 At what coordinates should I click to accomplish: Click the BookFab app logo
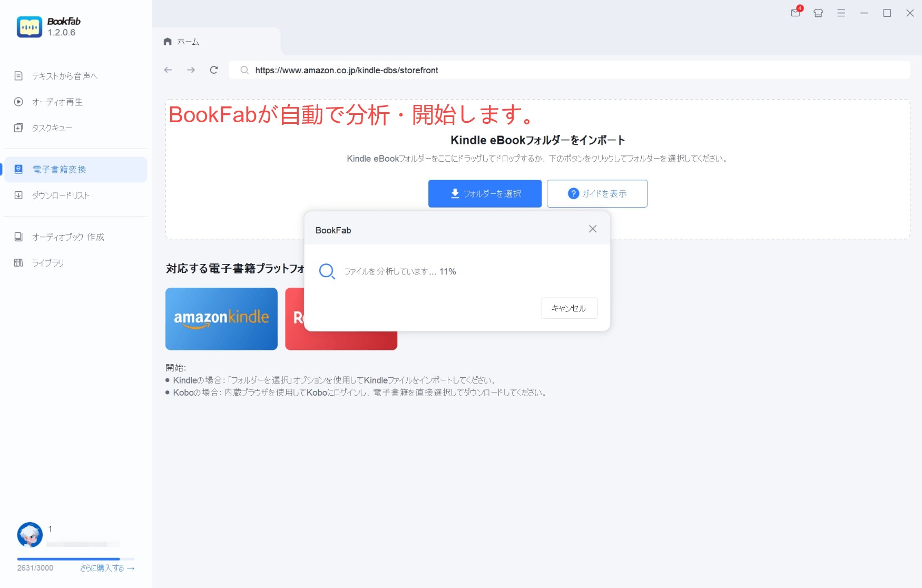(30, 27)
